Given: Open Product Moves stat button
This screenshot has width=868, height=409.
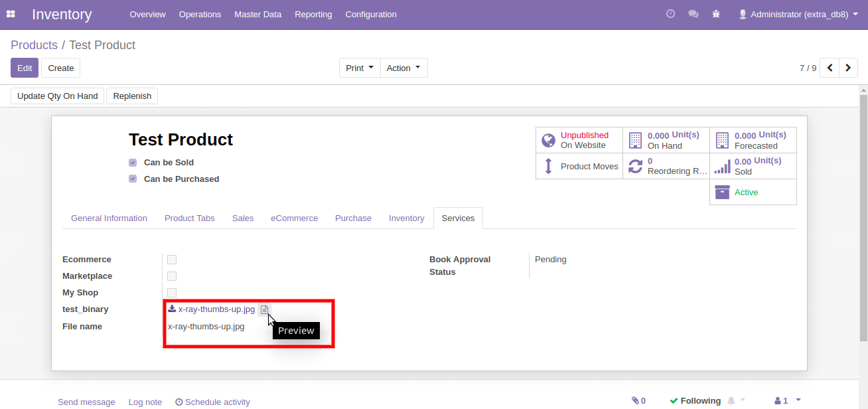Looking at the screenshot, I should pos(579,167).
